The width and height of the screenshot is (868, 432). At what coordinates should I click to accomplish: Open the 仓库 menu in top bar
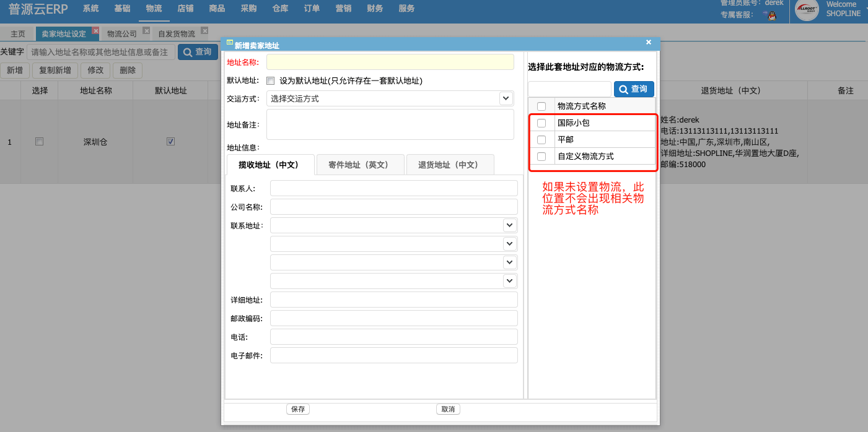pos(280,9)
